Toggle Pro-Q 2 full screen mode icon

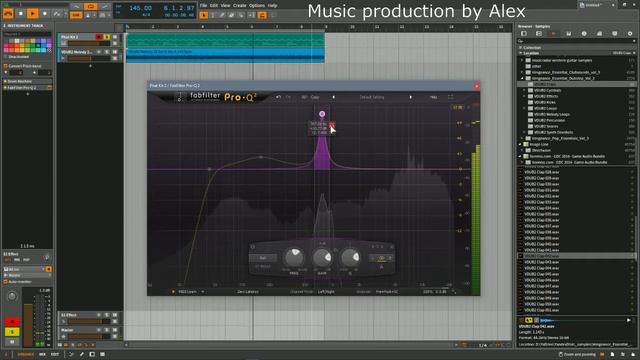click(450, 97)
